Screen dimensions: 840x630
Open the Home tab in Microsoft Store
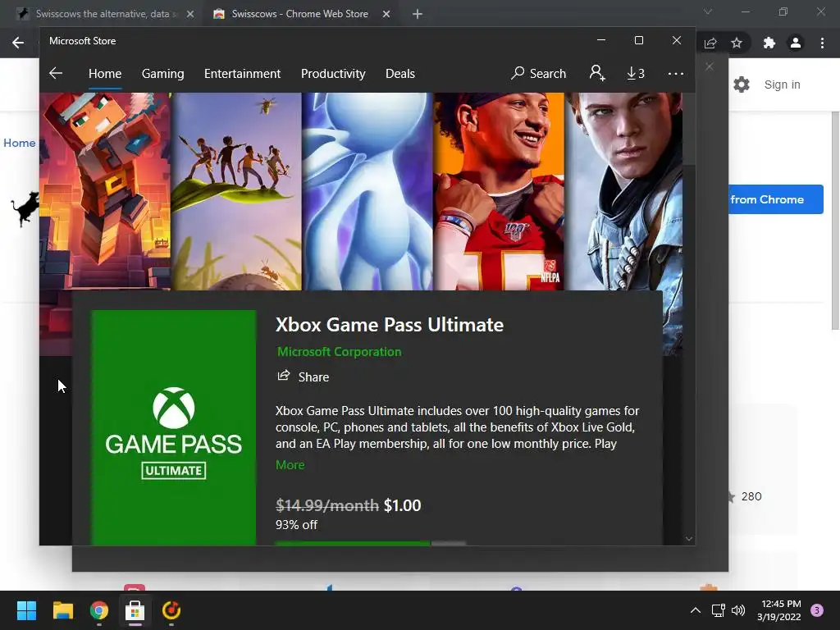click(105, 73)
